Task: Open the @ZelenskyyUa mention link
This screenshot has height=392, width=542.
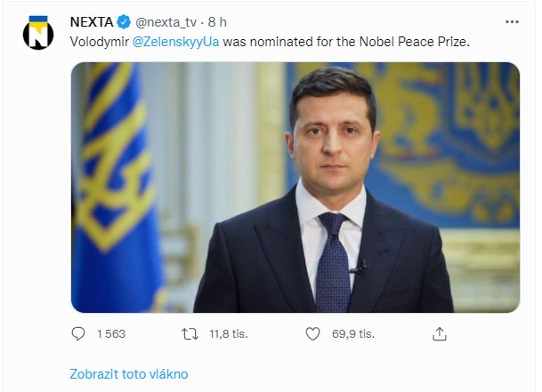Action: point(174,41)
